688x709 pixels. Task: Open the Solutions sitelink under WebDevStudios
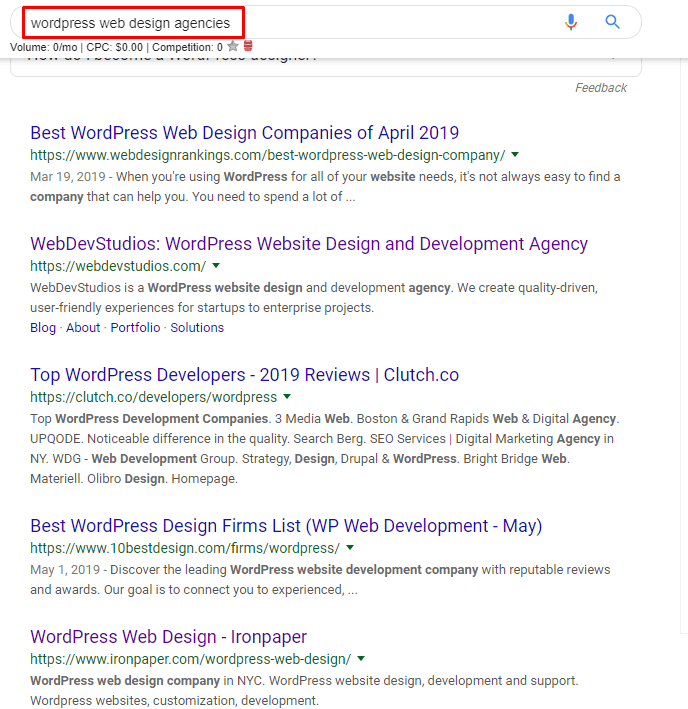[x=197, y=327]
